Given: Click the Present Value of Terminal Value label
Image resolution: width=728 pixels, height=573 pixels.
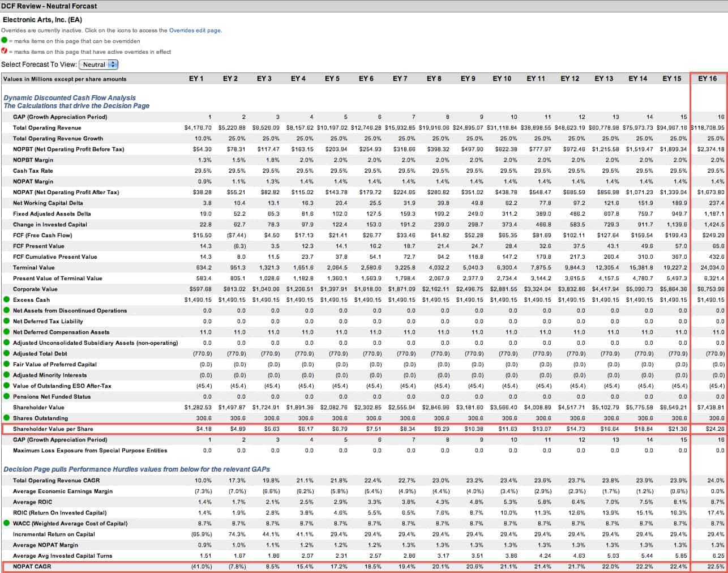Looking at the screenshot, I should click(x=58, y=278).
